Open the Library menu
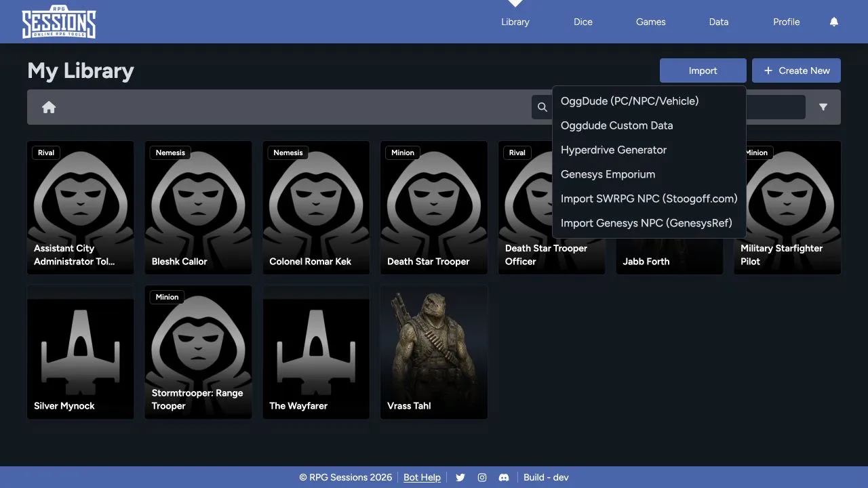868x488 pixels. tap(515, 22)
